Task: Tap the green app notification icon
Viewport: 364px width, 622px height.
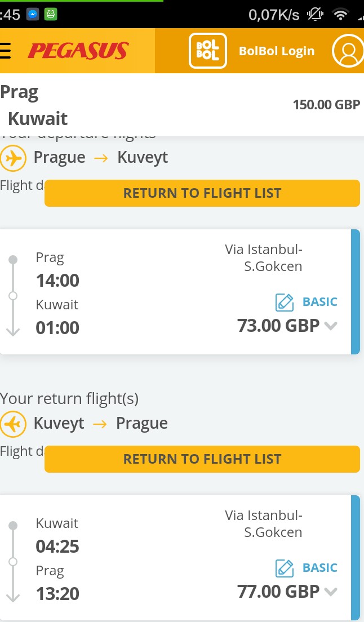Action: [x=50, y=15]
